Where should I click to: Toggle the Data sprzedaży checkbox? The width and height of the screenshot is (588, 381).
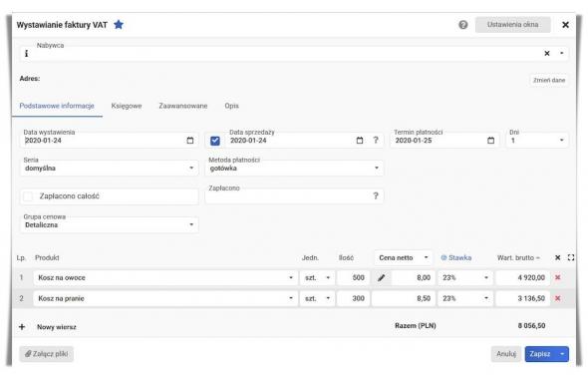(x=215, y=141)
